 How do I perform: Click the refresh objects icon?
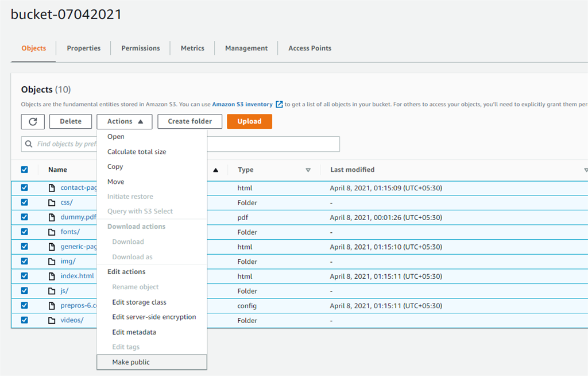33,121
